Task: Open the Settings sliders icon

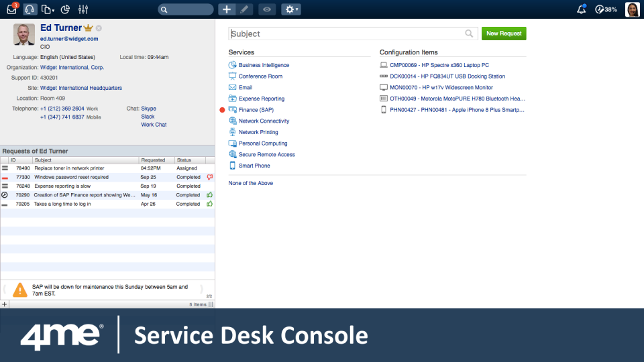Action: [x=83, y=9]
